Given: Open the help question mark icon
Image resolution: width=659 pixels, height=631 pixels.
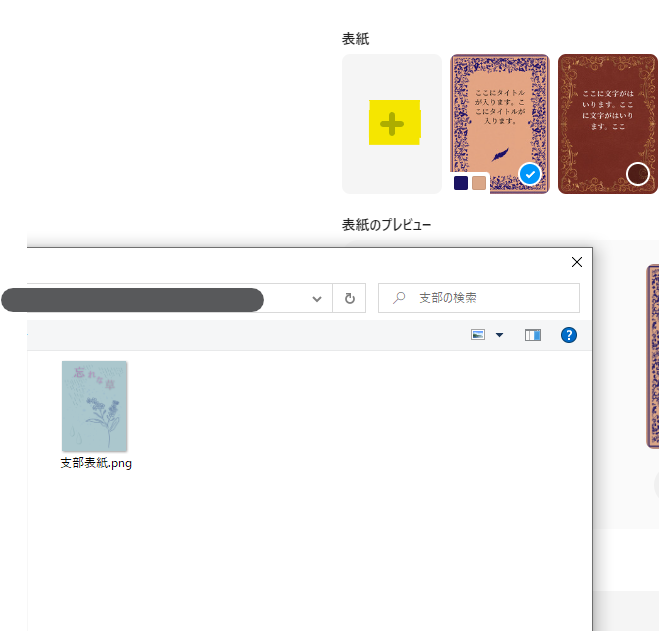Looking at the screenshot, I should [569, 335].
